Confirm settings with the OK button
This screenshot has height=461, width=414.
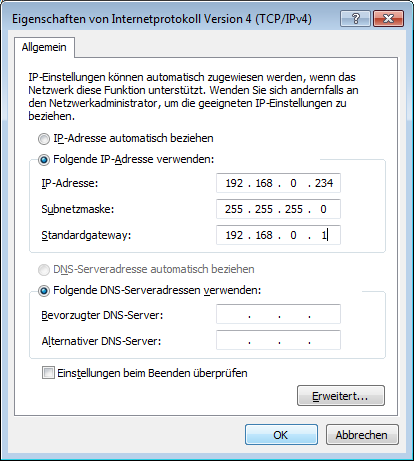[x=281, y=435]
